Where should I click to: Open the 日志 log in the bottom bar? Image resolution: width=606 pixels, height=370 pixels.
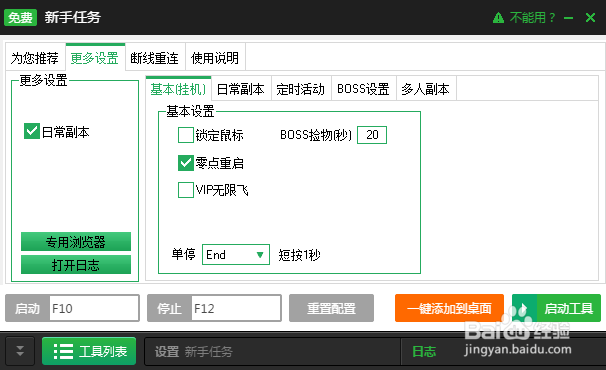click(424, 351)
